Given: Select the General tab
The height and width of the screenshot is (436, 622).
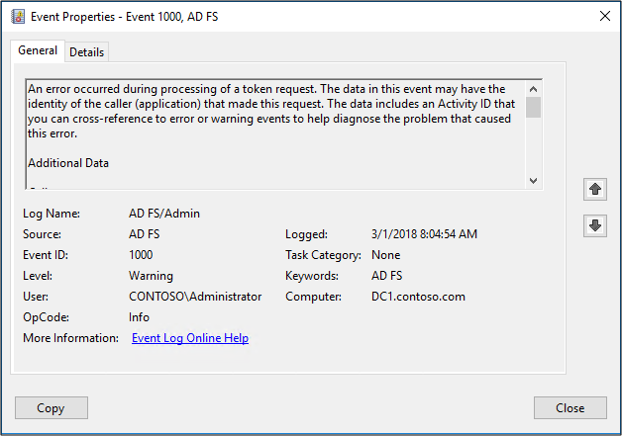Looking at the screenshot, I should point(38,51).
